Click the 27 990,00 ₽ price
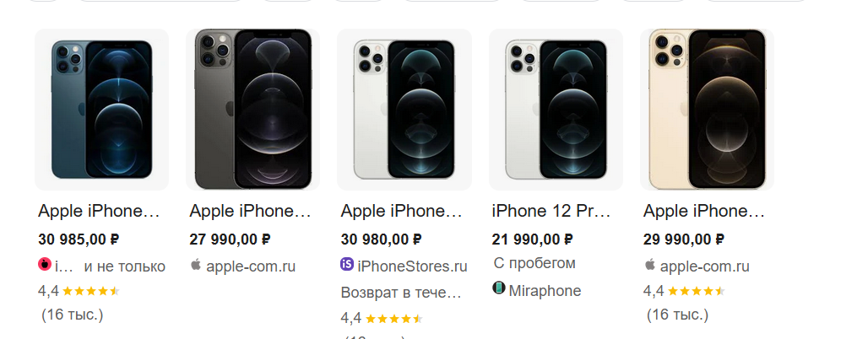This screenshot has width=868, height=339. tap(230, 239)
